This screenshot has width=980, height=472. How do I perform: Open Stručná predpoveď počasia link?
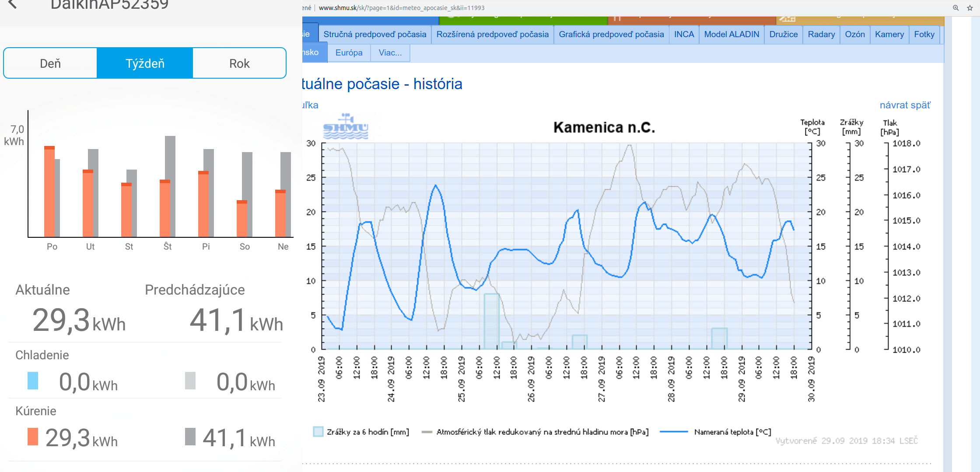point(375,34)
